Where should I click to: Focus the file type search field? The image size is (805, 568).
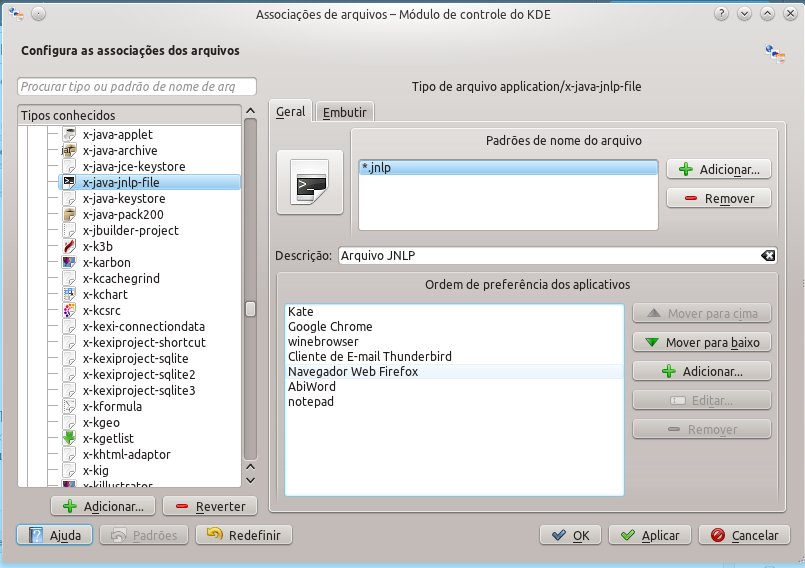click(x=137, y=86)
